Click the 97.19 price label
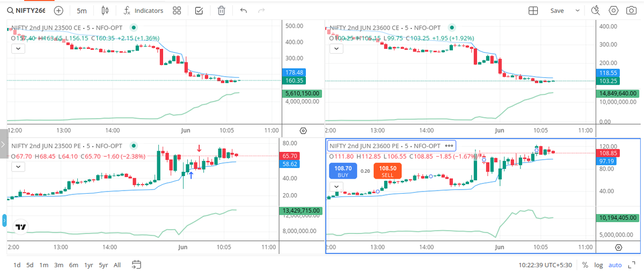This screenshot has width=644, height=271. tap(607, 161)
